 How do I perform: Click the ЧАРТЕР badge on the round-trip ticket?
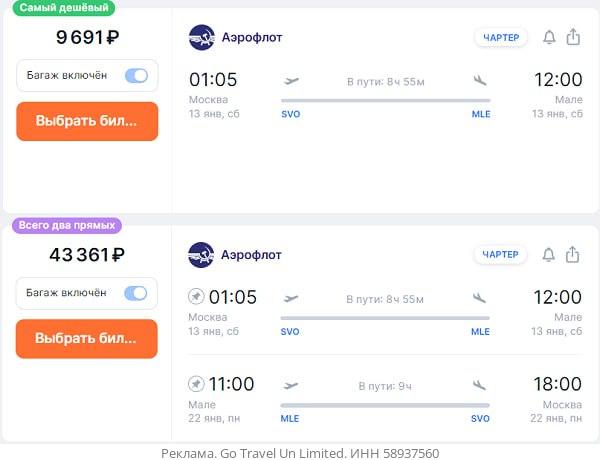click(x=501, y=255)
